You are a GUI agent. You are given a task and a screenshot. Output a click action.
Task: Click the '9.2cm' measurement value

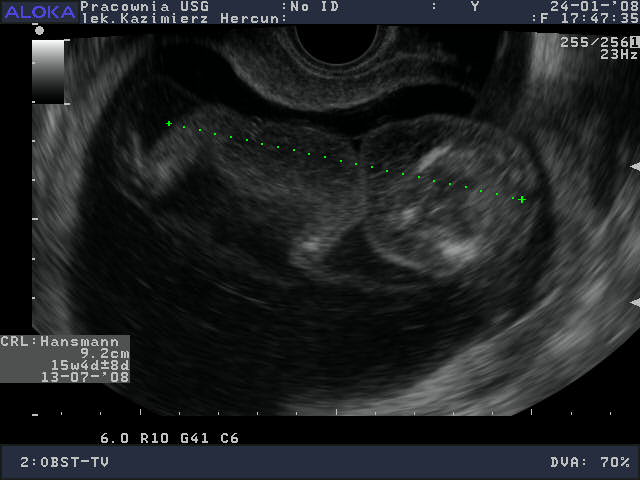point(104,353)
